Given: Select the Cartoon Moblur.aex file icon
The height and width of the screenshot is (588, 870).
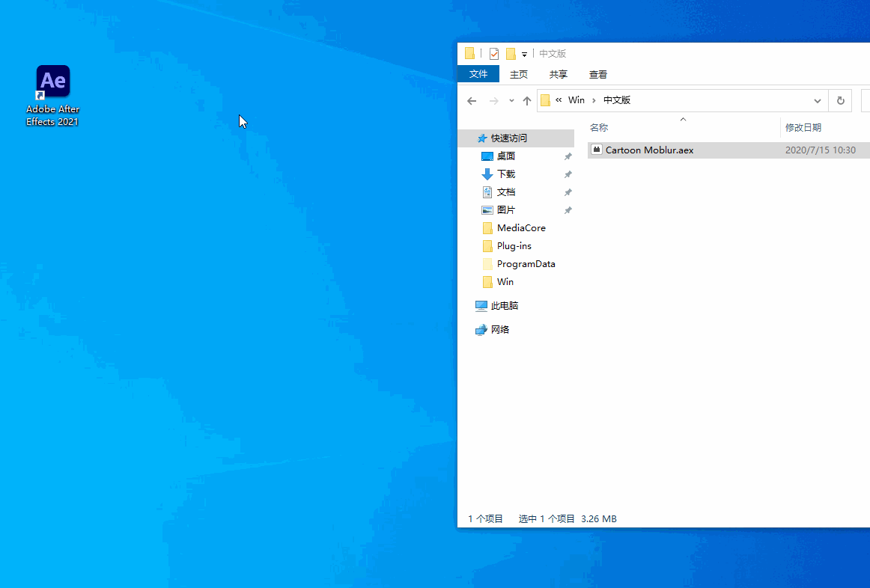Looking at the screenshot, I should 596,150.
